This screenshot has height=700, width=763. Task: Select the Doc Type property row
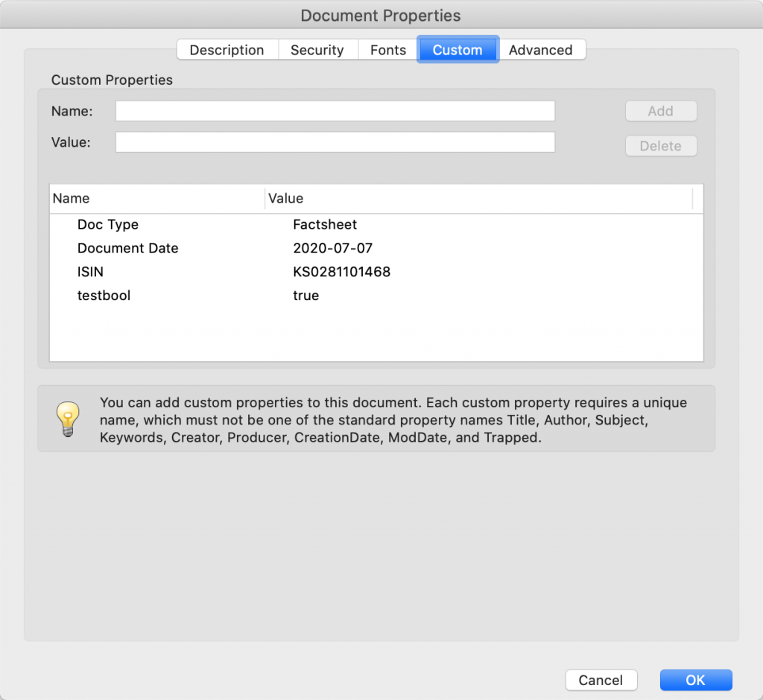point(108,225)
